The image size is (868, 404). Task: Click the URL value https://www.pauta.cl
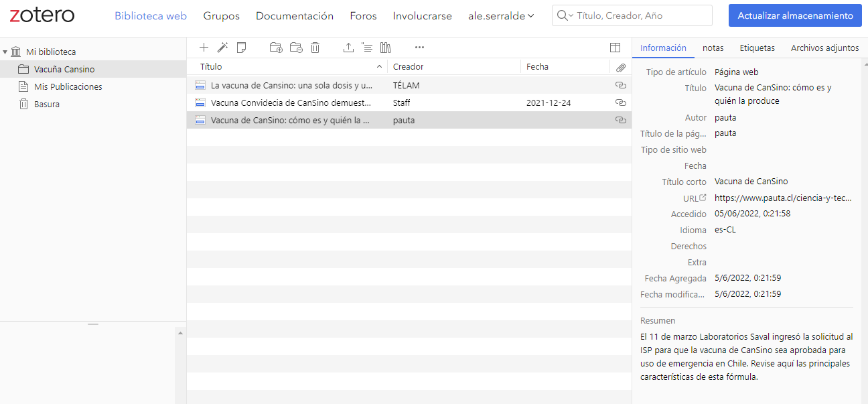pyautogui.click(x=783, y=198)
